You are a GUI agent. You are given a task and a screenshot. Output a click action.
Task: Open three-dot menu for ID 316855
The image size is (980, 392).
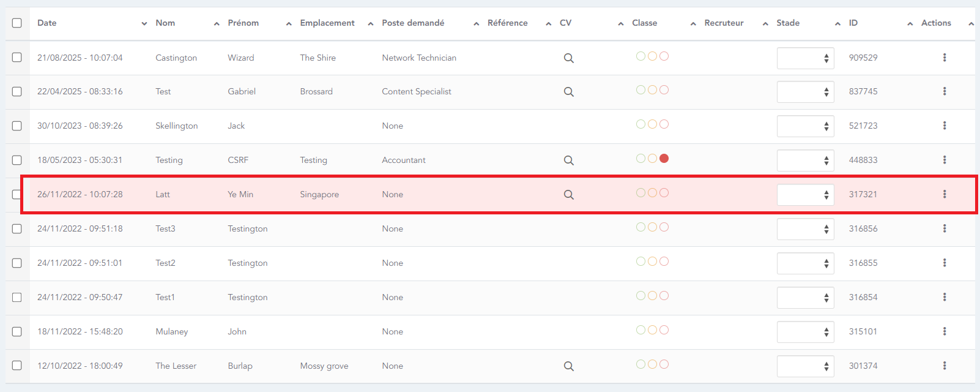coord(944,263)
